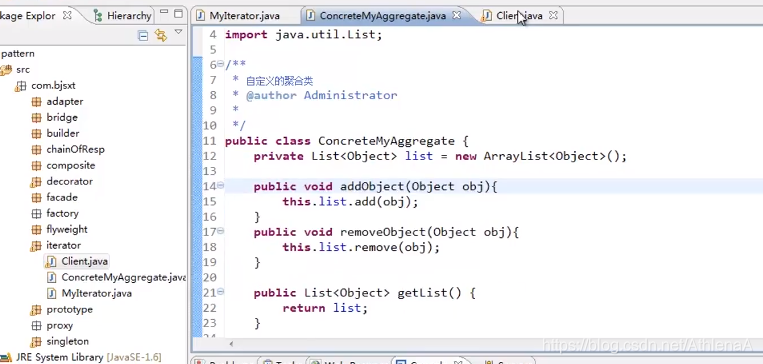Collapse the removeObject method at line 17
This screenshot has width=763, height=364.
point(220,231)
